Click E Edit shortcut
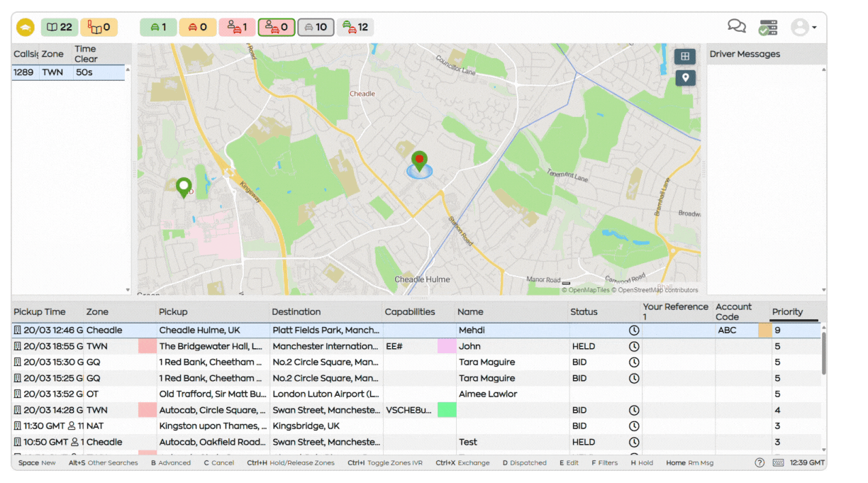This screenshot has width=868, height=483. tap(569, 463)
